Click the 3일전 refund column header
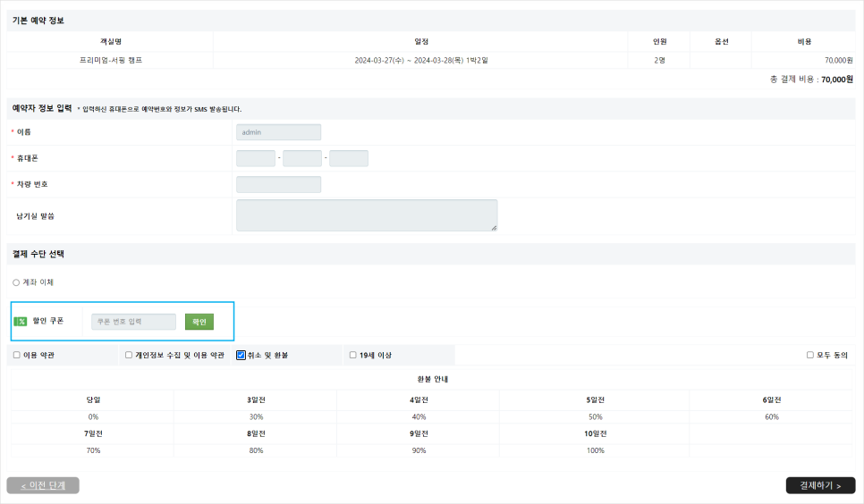The width and height of the screenshot is (864, 504). click(256, 400)
